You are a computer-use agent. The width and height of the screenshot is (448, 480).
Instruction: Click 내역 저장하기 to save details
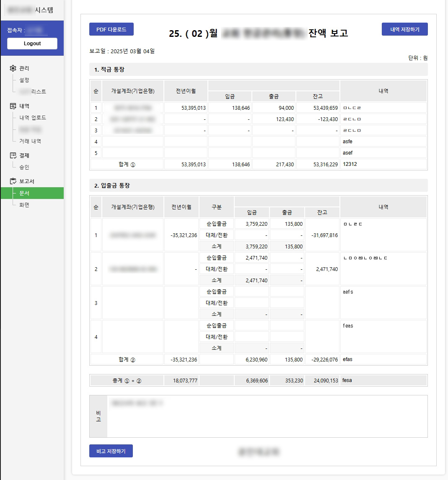point(404,29)
